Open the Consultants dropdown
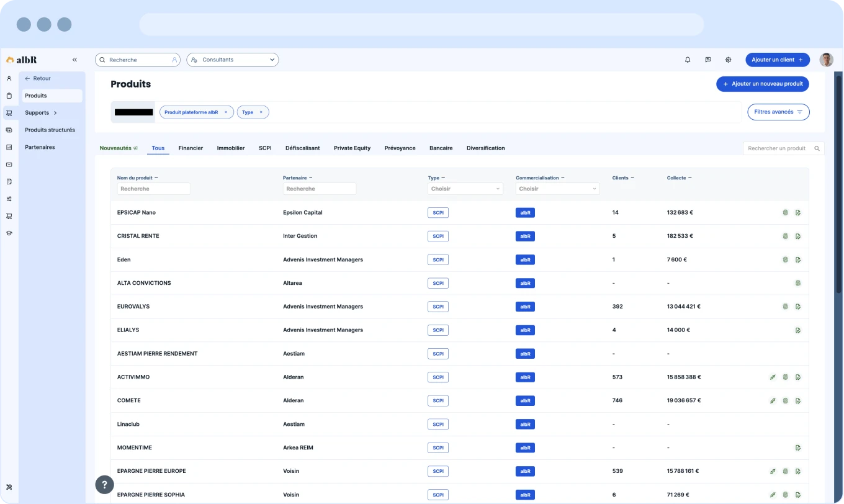 coord(232,60)
